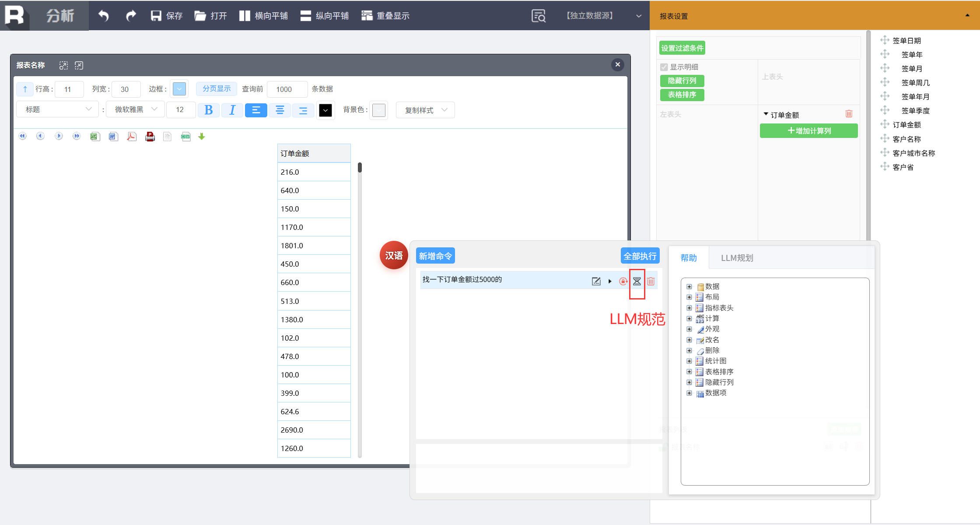980x525 pixels.
Task: Toggle bold formatting button
Action: pyautogui.click(x=209, y=110)
